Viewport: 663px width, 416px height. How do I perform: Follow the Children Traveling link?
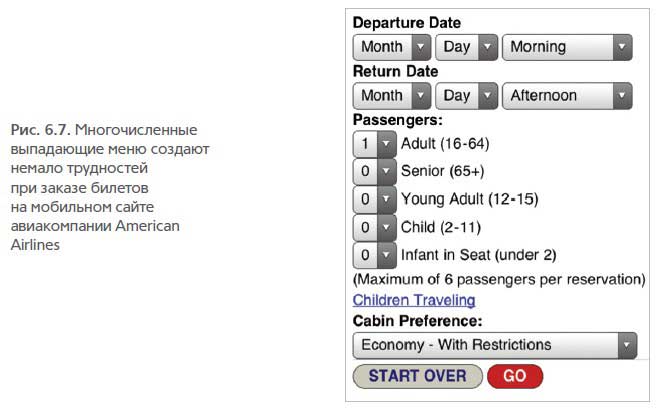pos(414,300)
